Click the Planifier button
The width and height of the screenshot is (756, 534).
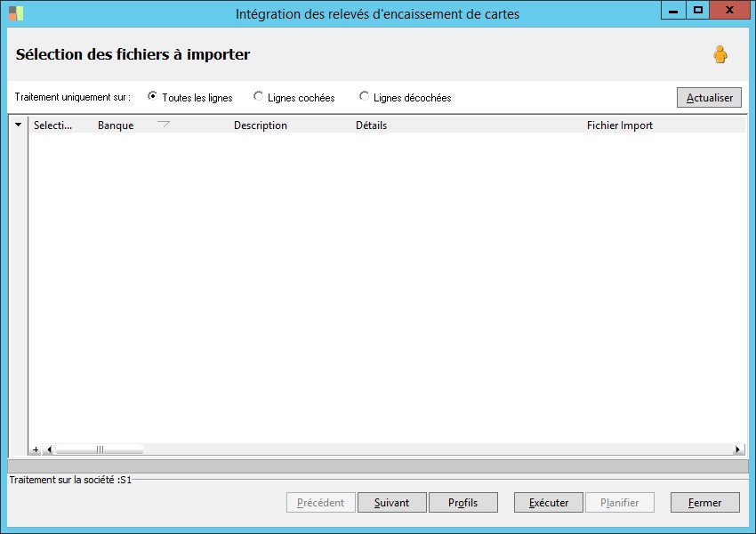(620, 503)
